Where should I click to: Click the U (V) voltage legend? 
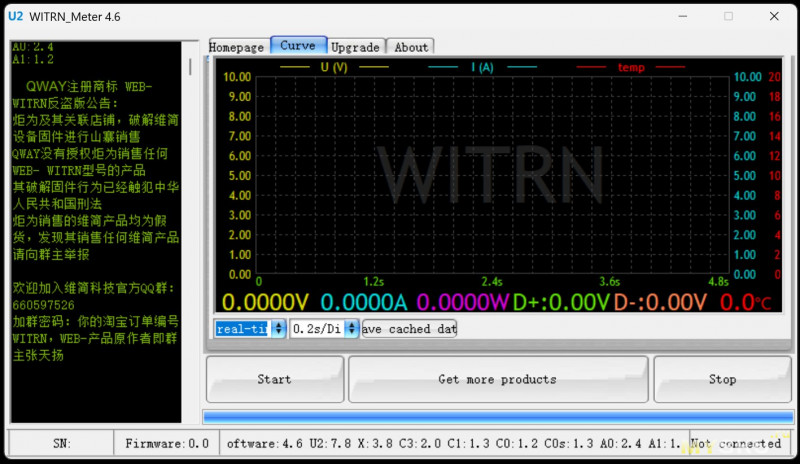pos(334,67)
